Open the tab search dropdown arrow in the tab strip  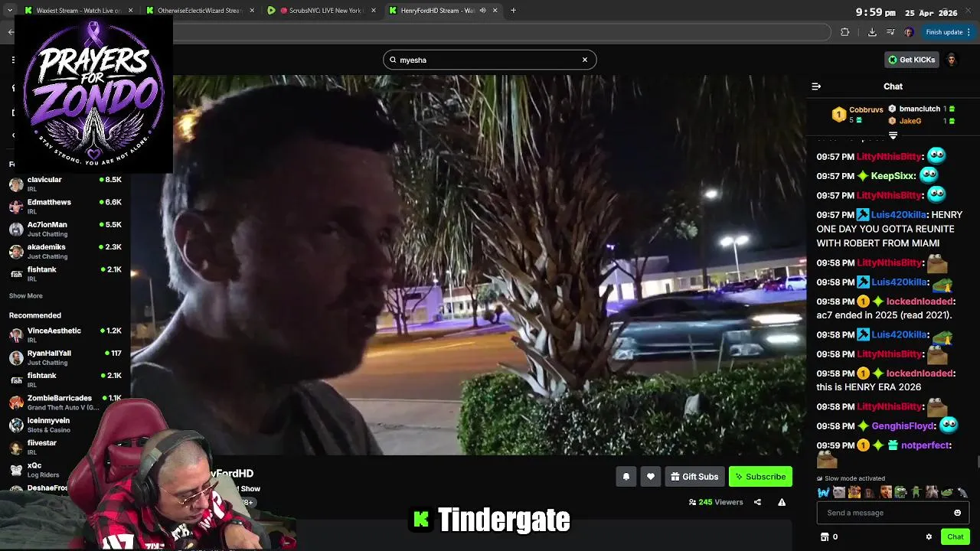tap(11, 11)
